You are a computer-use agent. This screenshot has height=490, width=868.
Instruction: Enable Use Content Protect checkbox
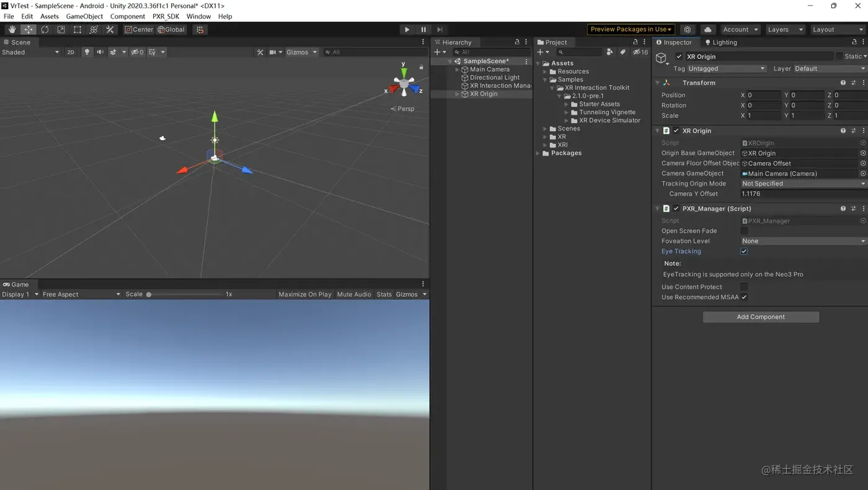(x=744, y=287)
